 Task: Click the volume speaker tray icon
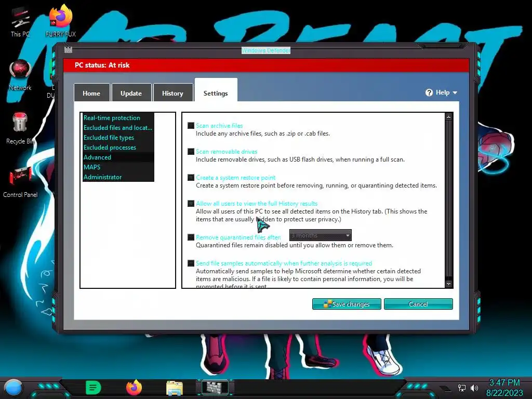click(x=474, y=388)
